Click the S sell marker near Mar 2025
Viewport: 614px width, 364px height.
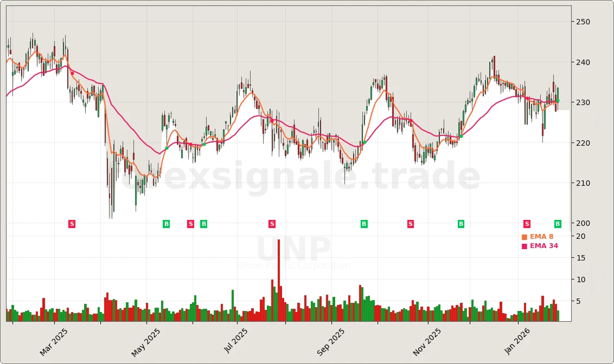point(71,223)
